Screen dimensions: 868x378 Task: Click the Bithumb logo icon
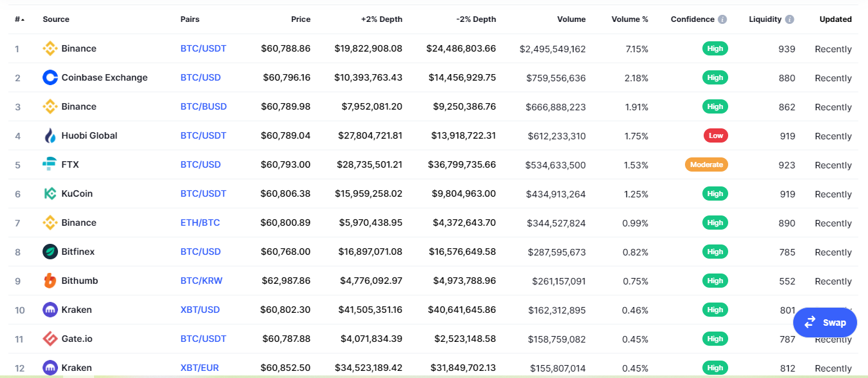coord(50,281)
